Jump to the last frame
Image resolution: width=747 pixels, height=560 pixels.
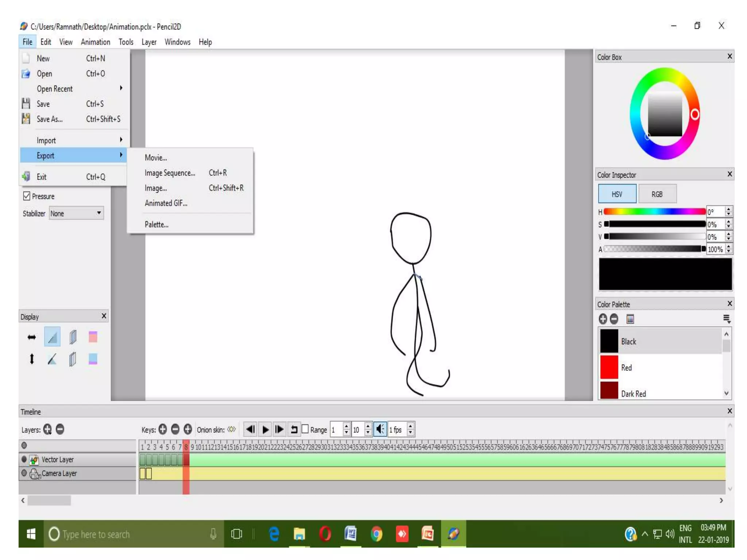[279, 429]
